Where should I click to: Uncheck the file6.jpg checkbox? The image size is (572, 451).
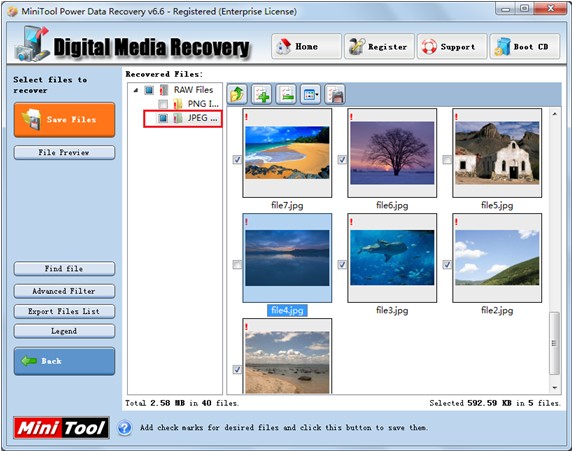pos(342,159)
